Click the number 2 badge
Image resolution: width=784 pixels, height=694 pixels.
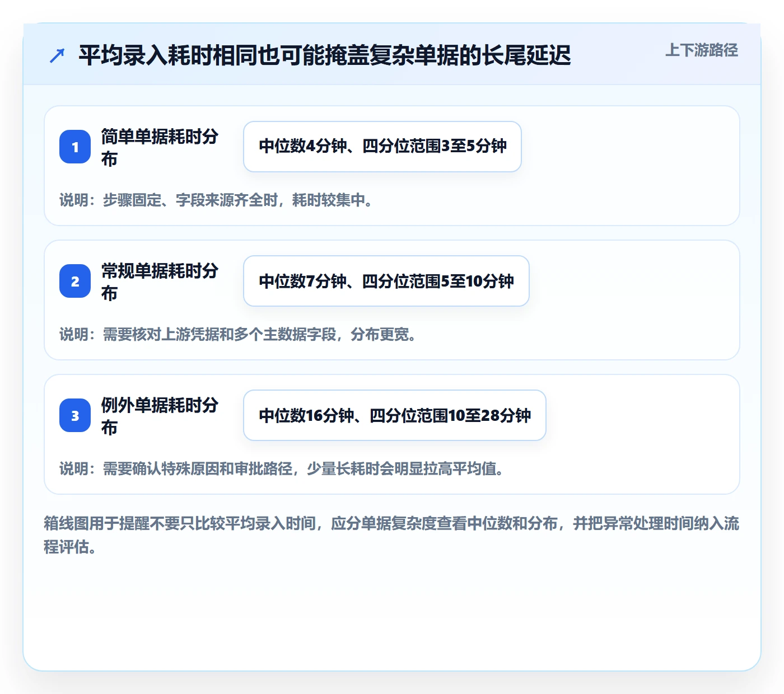[75, 281]
